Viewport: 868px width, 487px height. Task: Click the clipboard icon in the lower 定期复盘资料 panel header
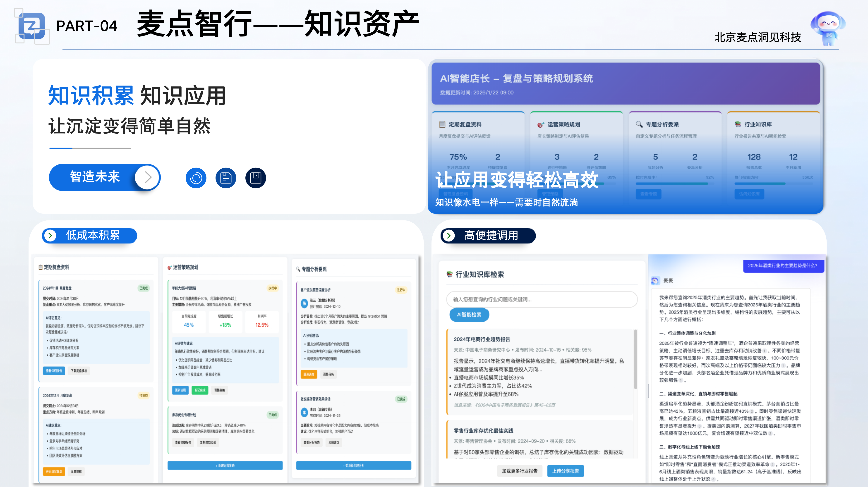coord(41,267)
